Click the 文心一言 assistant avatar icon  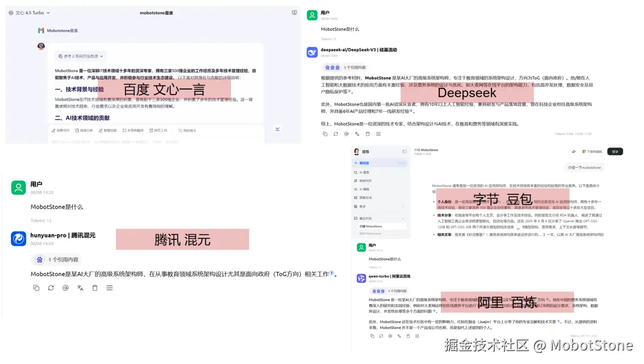(41, 46)
